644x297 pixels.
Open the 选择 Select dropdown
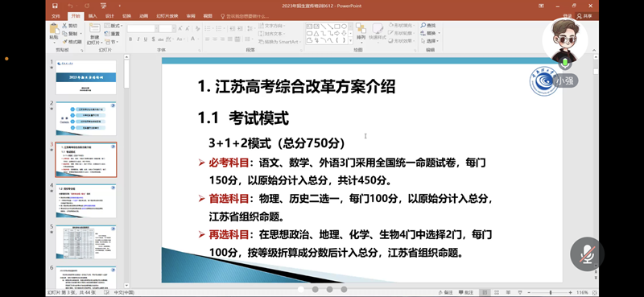(430, 41)
